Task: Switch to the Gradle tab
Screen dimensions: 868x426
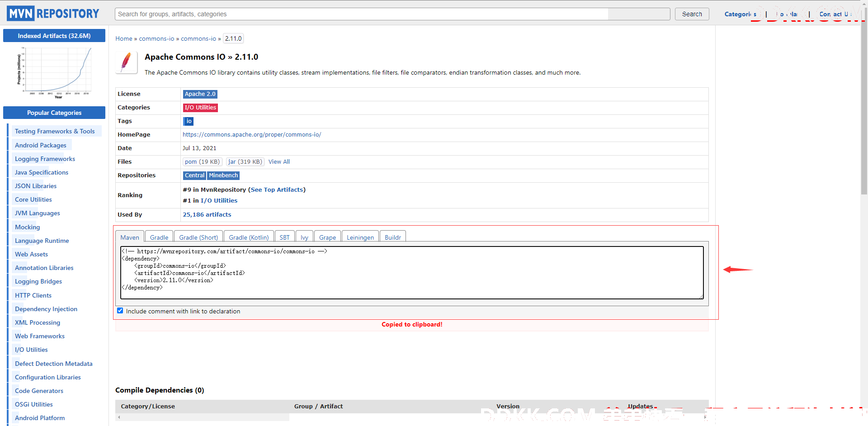Action: [159, 237]
